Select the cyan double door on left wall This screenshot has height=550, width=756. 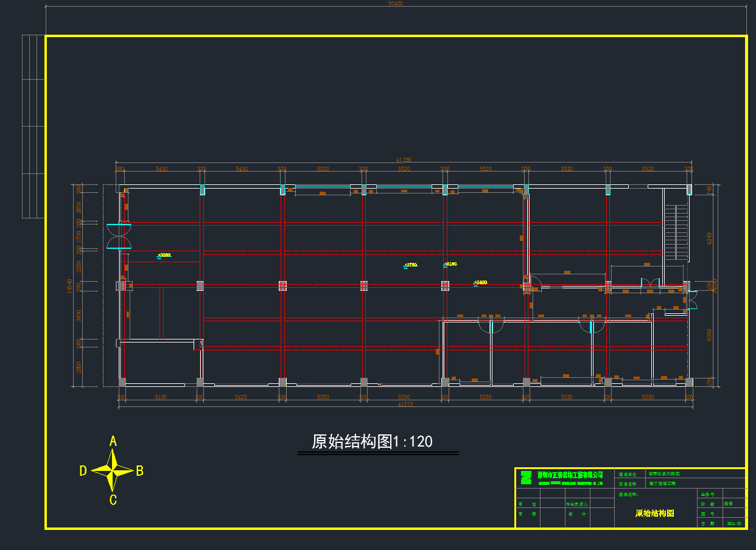click(119, 237)
